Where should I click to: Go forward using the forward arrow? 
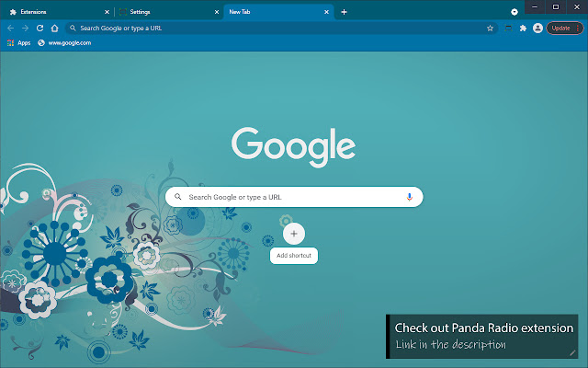[25, 29]
